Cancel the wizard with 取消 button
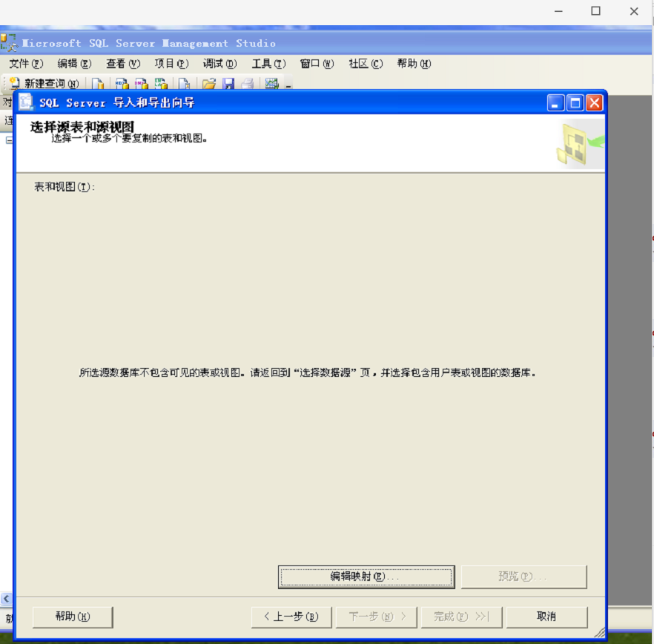Viewport: 654px width, 644px height. click(x=546, y=617)
